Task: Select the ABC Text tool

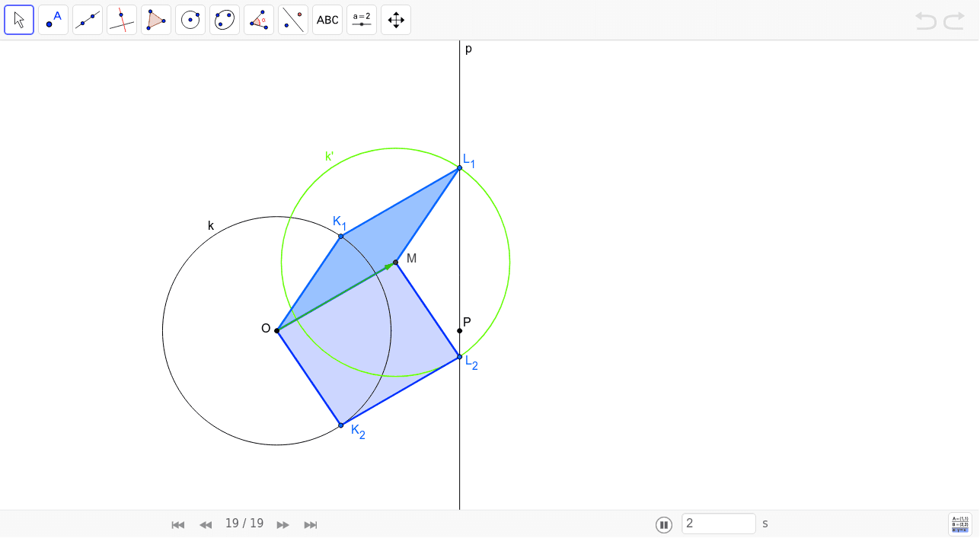Action: click(x=327, y=20)
